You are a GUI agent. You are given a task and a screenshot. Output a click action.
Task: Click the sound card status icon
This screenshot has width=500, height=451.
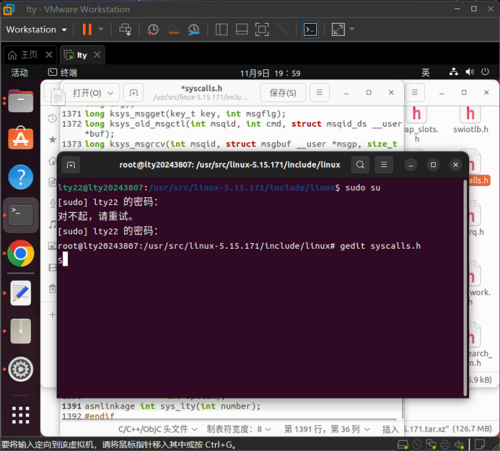pos(459,445)
